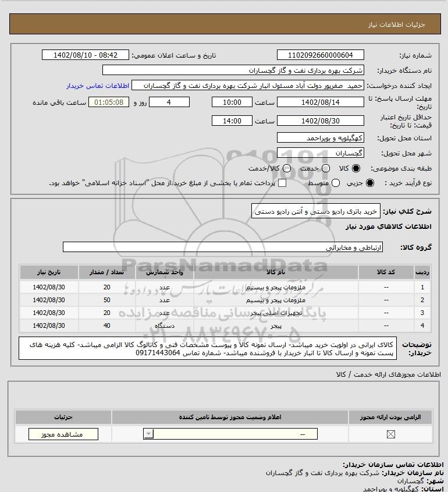Select the متوسط purchase type radio
Screen dimensions: 448x492
click(336, 183)
